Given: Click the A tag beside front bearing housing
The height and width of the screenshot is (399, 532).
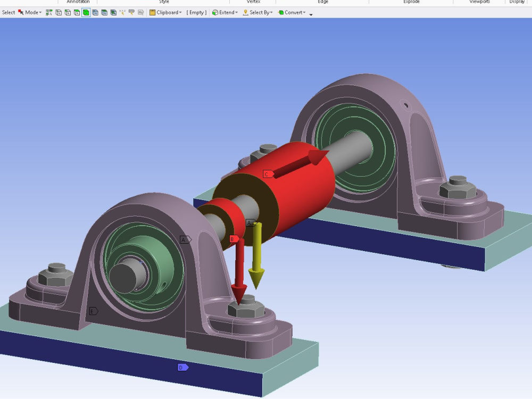Looking at the screenshot, I should point(185,240).
